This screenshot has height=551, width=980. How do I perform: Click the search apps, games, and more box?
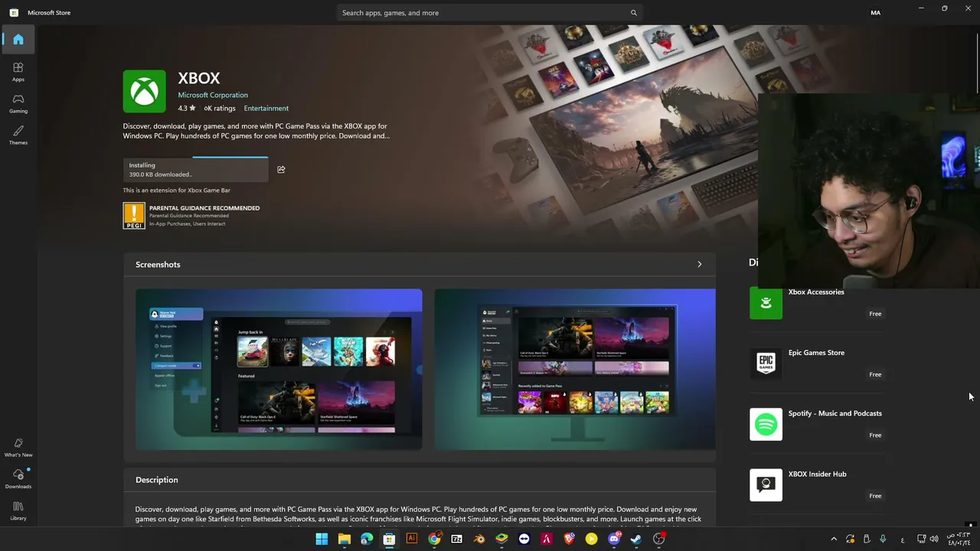click(490, 13)
